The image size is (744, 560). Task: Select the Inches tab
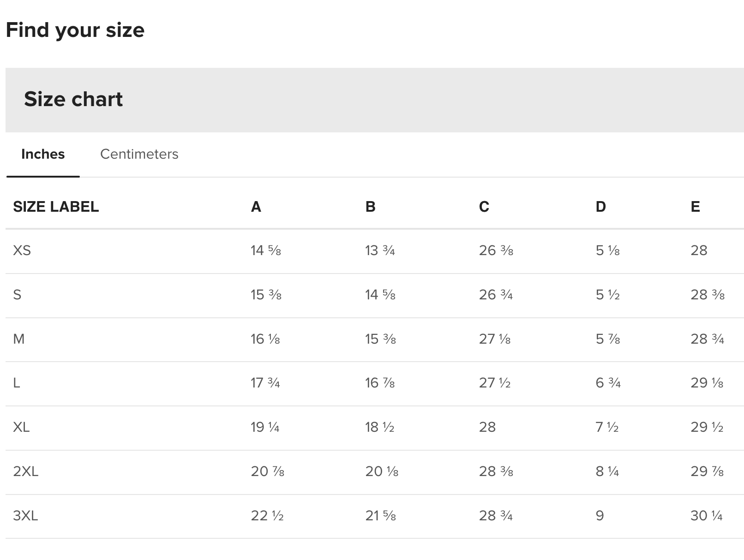tap(43, 154)
